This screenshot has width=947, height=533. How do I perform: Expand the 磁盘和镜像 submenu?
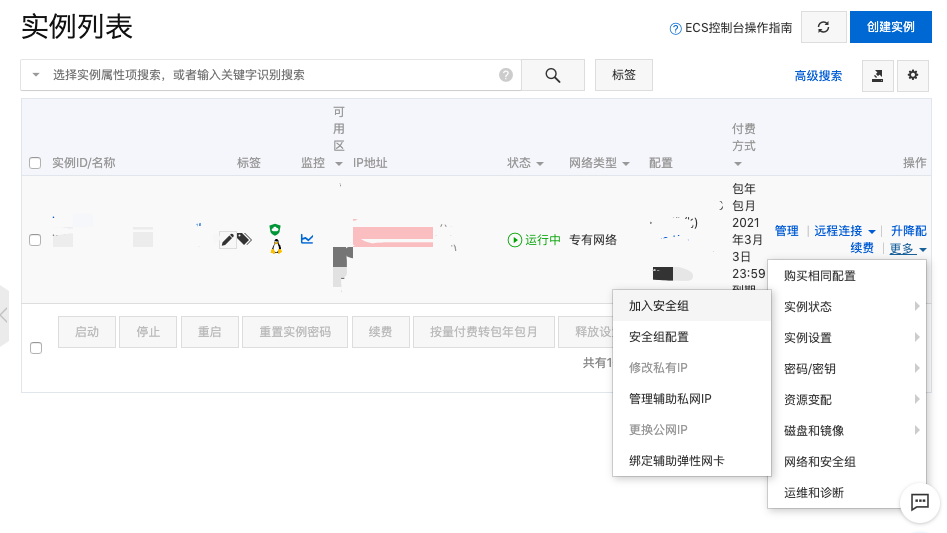(847, 430)
